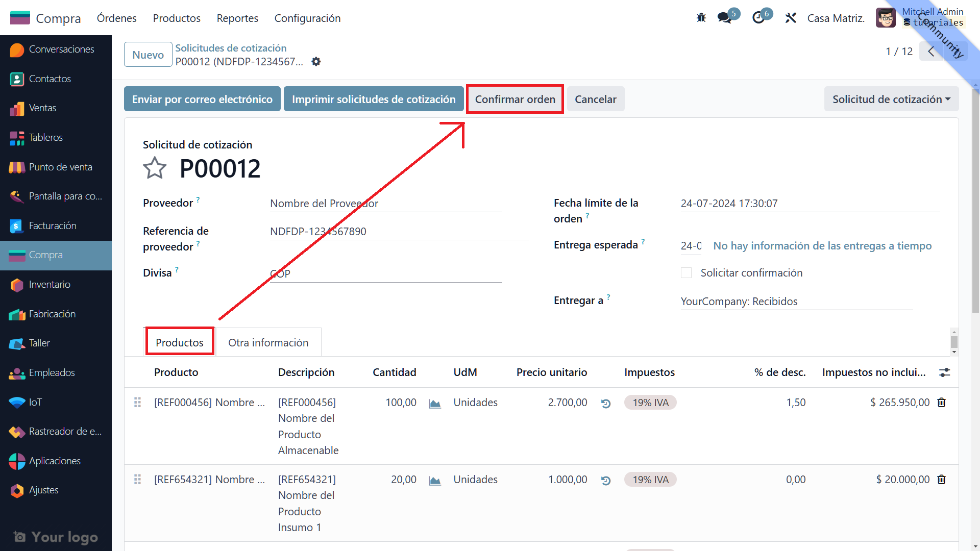The width and height of the screenshot is (980, 551).
Task: Open column options adjust icon in table header
Action: [945, 372]
